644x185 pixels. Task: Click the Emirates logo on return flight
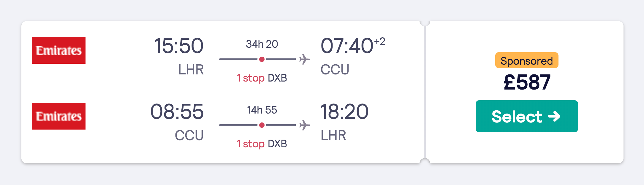click(58, 116)
